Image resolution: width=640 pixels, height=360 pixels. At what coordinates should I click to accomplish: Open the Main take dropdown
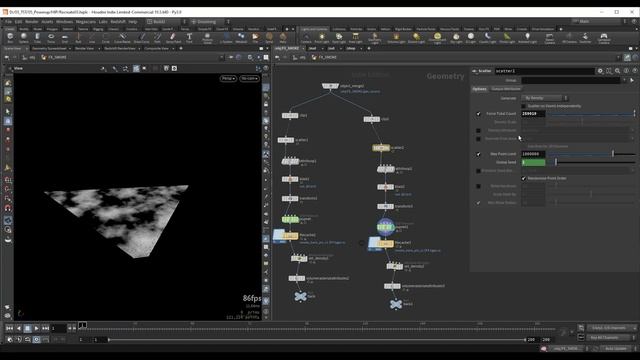(x=599, y=21)
